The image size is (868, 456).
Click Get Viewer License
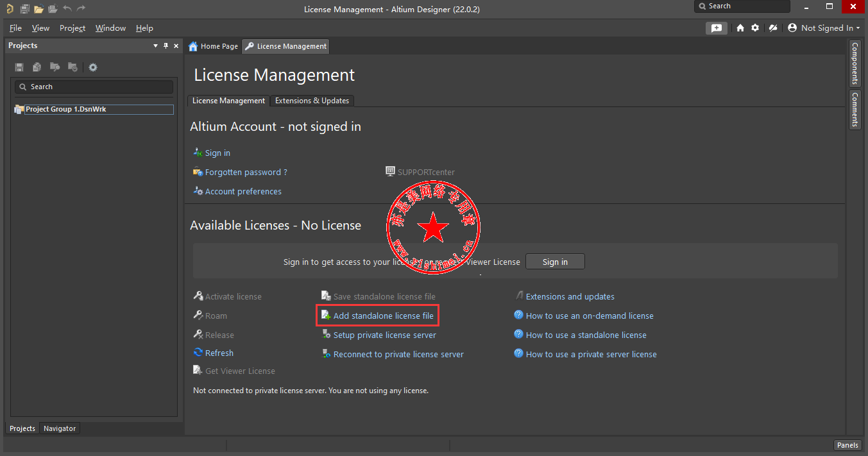click(240, 371)
